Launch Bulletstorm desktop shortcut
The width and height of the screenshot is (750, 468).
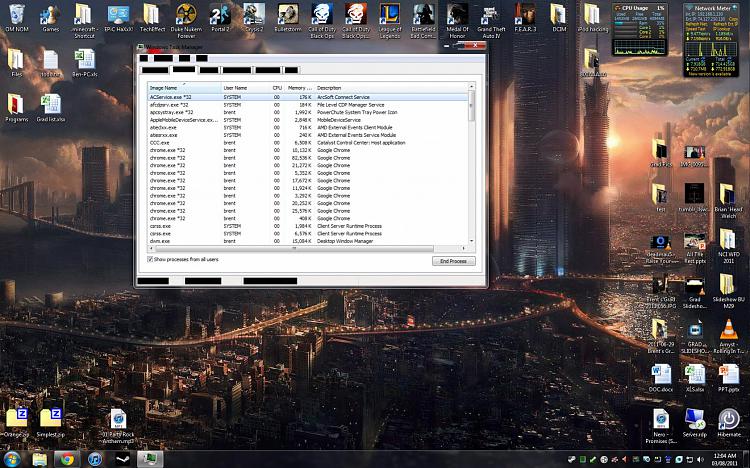pyautogui.click(x=288, y=18)
